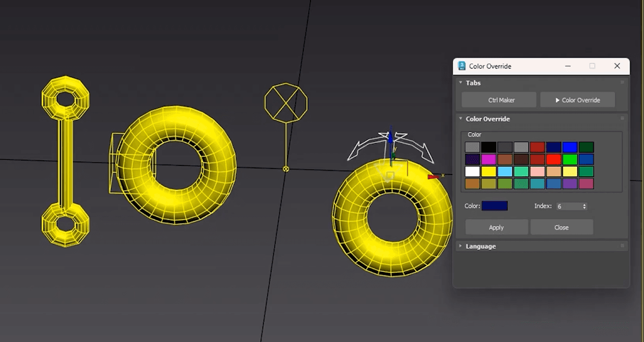Switch to the Ctrl Maker tab

(499, 100)
